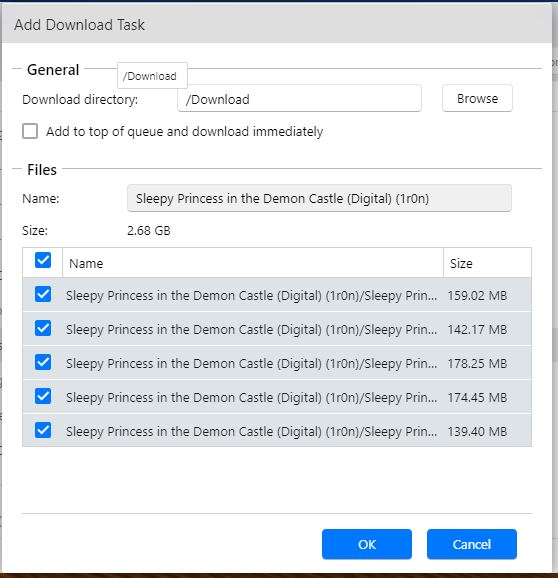Click the 'Add to top of queue' label text
Viewport: 558px width, 578px height.
tap(185, 131)
